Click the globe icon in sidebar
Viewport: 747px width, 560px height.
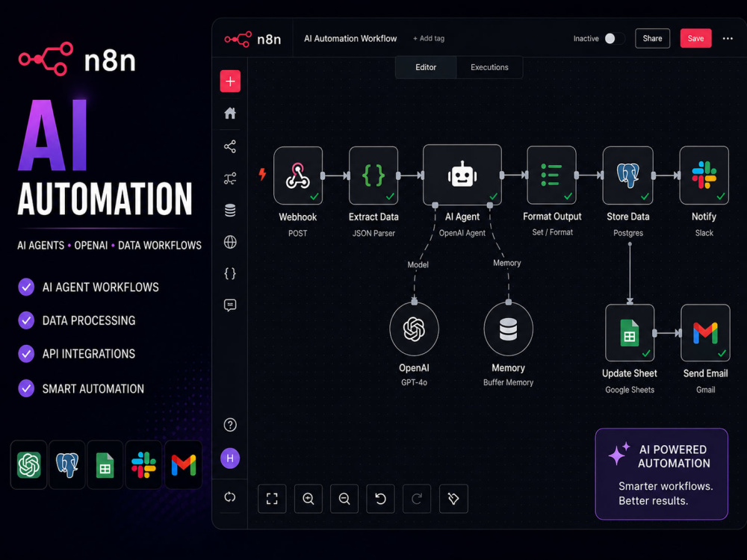coord(230,242)
